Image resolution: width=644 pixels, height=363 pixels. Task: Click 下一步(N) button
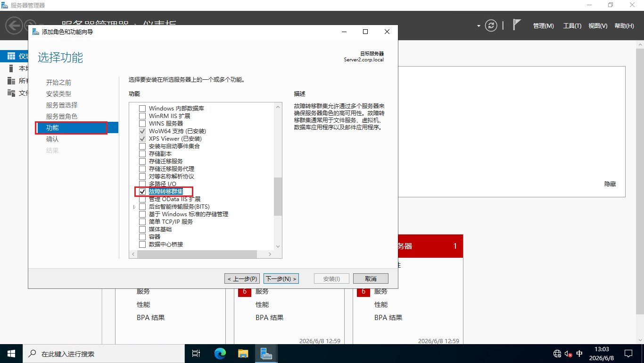pos(281,279)
